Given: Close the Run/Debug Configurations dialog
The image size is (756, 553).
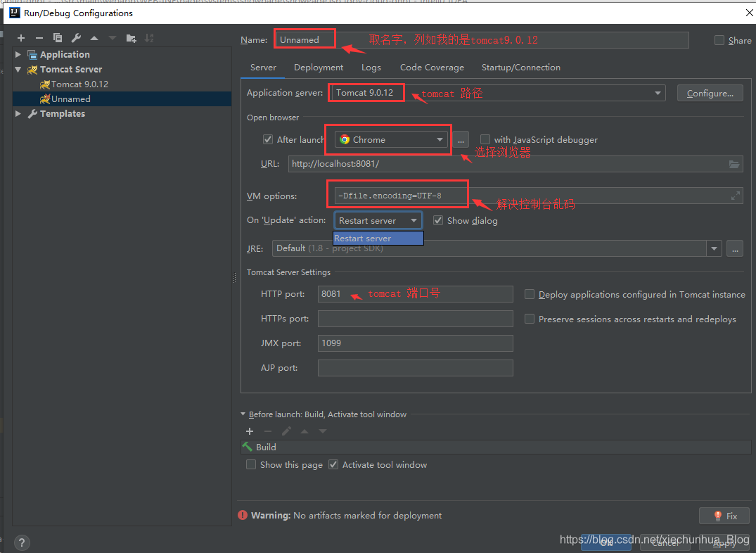Looking at the screenshot, I should pyautogui.click(x=750, y=13).
